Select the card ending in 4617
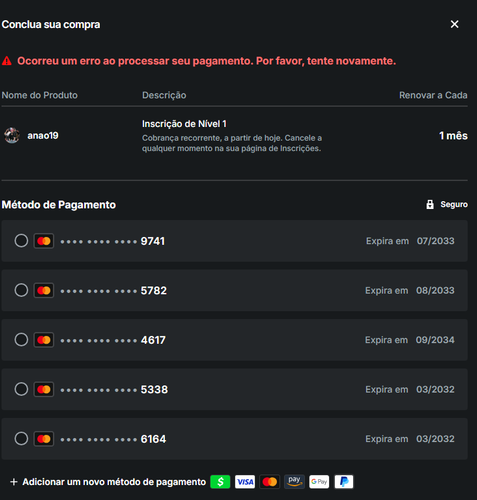This screenshot has width=477, height=500. coord(21,340)
